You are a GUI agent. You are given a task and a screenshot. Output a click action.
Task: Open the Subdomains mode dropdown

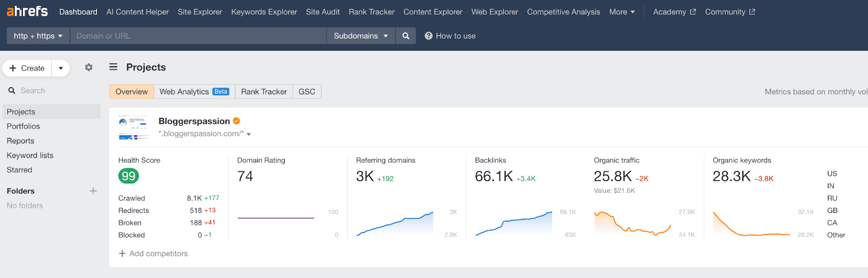[361, 36]
